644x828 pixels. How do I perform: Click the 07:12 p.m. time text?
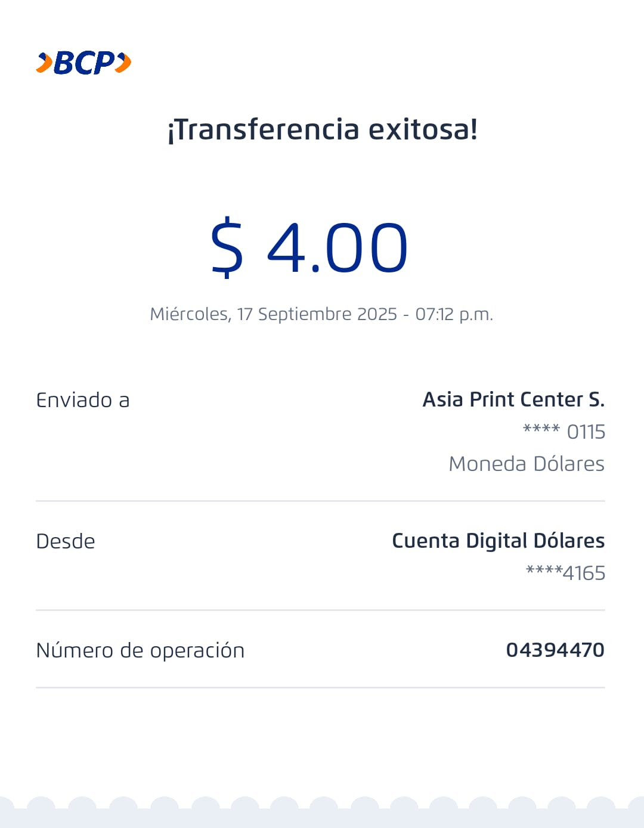click(454, 314)
